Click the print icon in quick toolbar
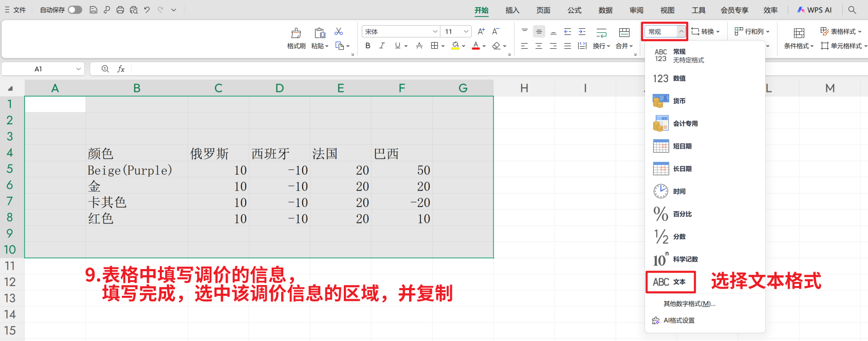 pos(120,10)
